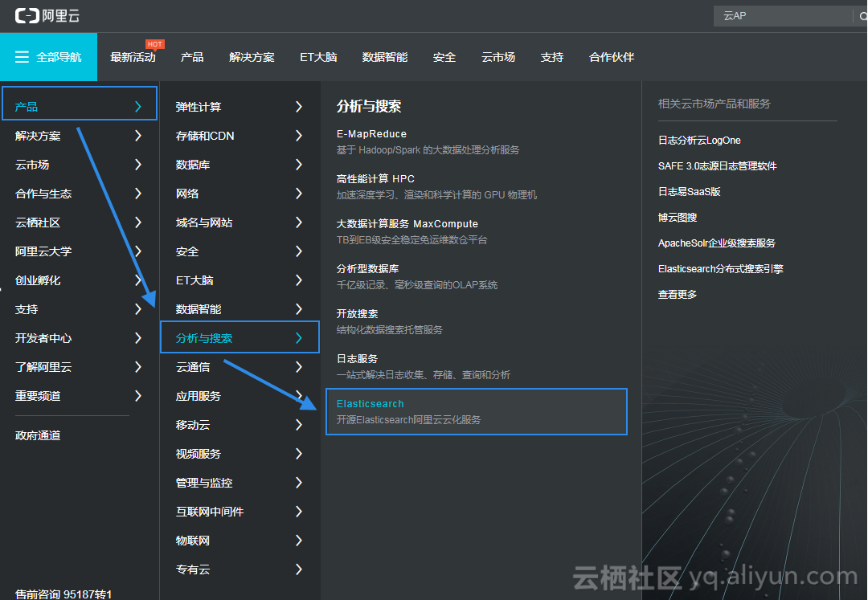Expand the 域名与网站 chevron
The image size is (868, 600).
click(299, 222)
